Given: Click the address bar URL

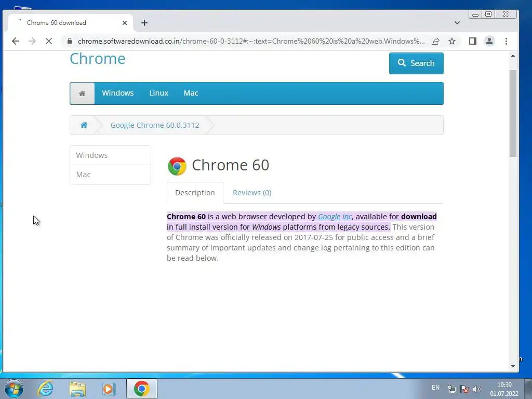Looking at the screenshot, I should coord(251,41).
